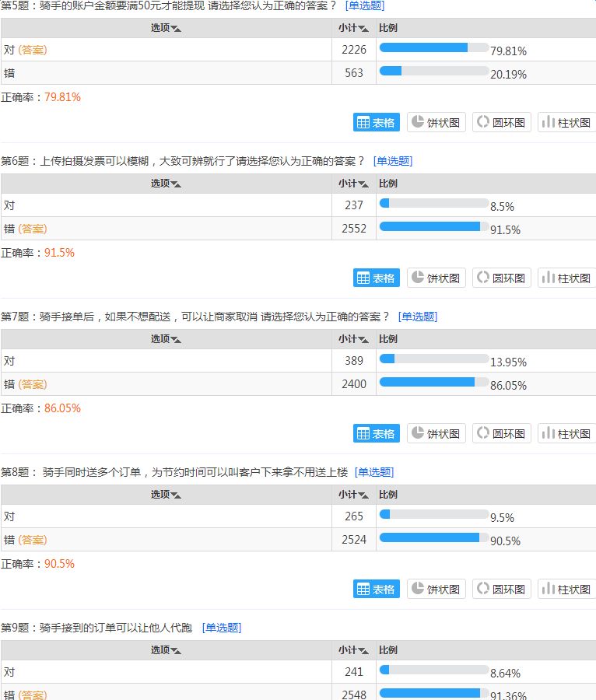Click the 比例 column header in question 5
This screenshot has height=700, width=596.
coord(387,28)
